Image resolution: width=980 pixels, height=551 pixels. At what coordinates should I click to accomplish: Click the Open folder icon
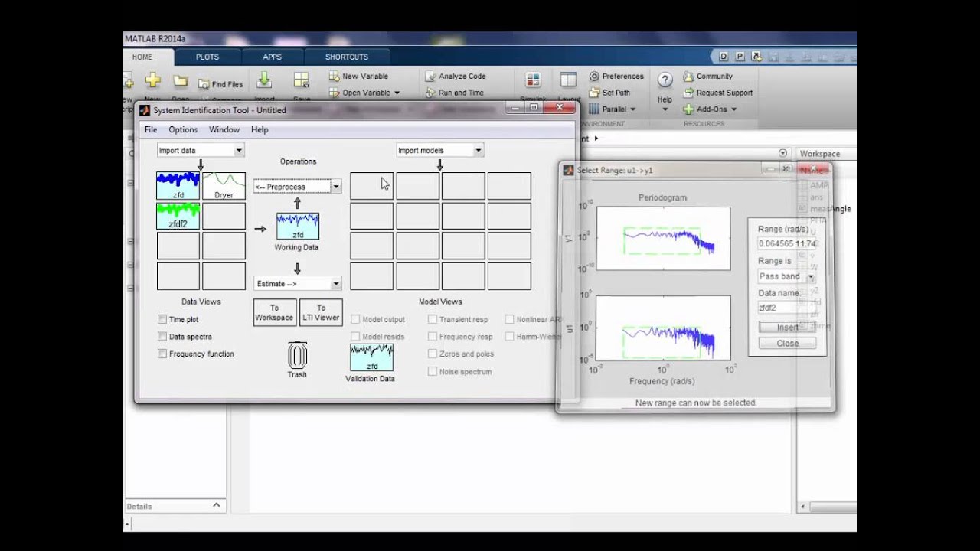tap(181, 80)
